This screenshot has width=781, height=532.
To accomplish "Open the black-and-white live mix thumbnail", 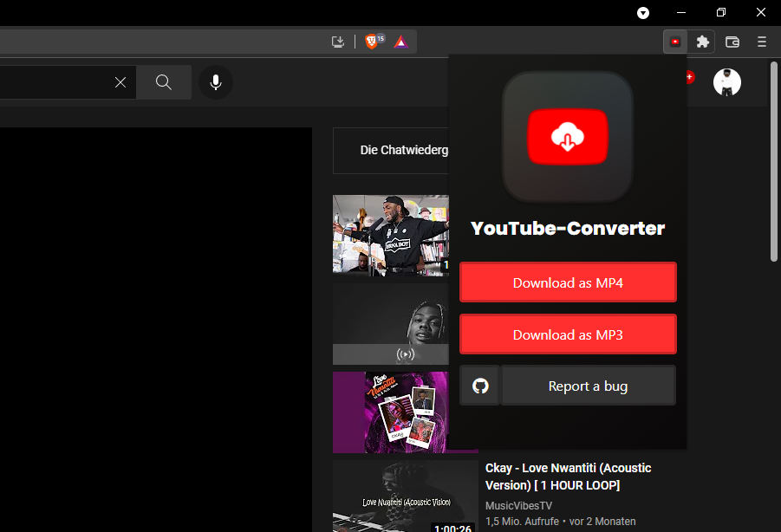I will (391, 324).
